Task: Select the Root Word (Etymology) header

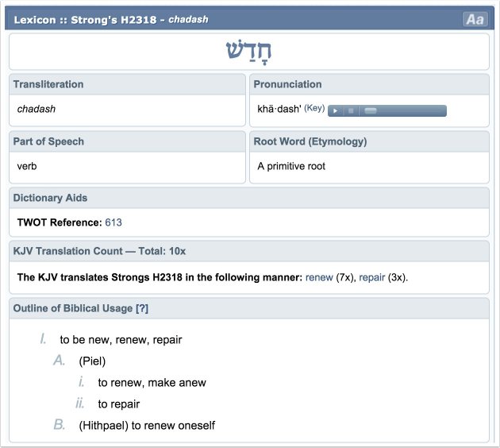Action: [310, 141]
